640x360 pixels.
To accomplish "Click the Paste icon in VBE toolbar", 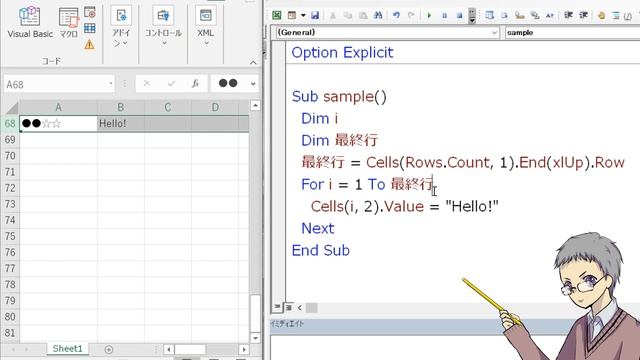I will click(x=363, y=16).
